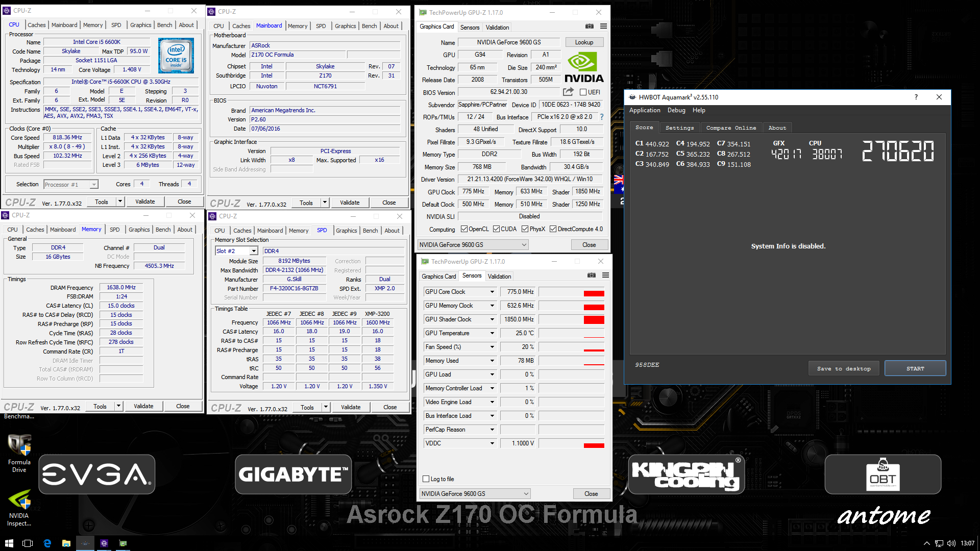Viewport: 980px width, 551px height.
Task: Click the GPU-Z BIOS share/export icon
Action: click(x=568, y=92)
